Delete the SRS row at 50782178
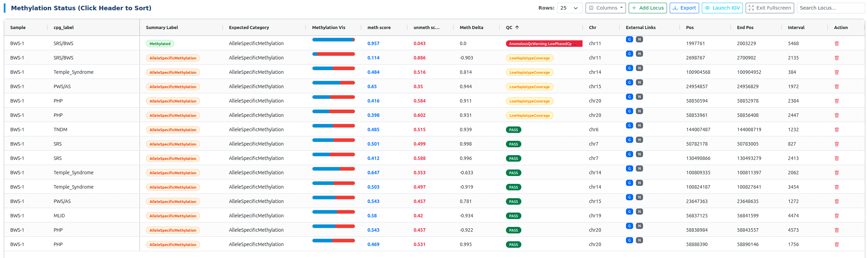 pyautogui.click(x=837, y=144)
